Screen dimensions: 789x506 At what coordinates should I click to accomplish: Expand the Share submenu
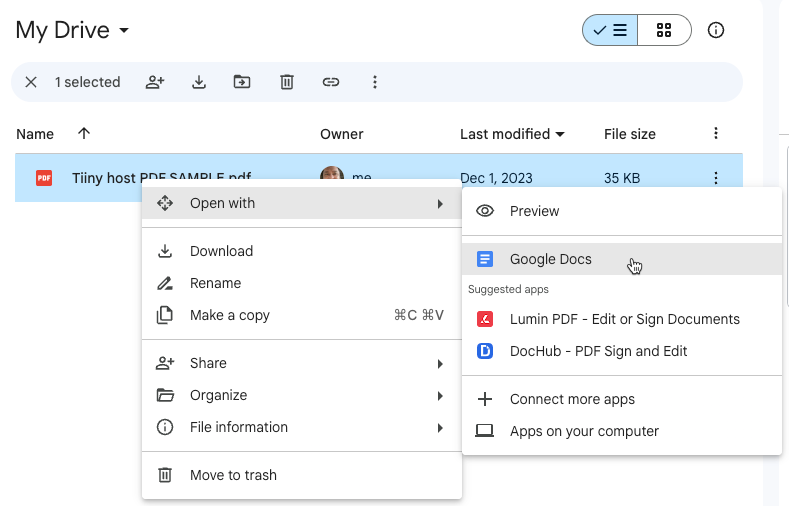pos(302,363)
